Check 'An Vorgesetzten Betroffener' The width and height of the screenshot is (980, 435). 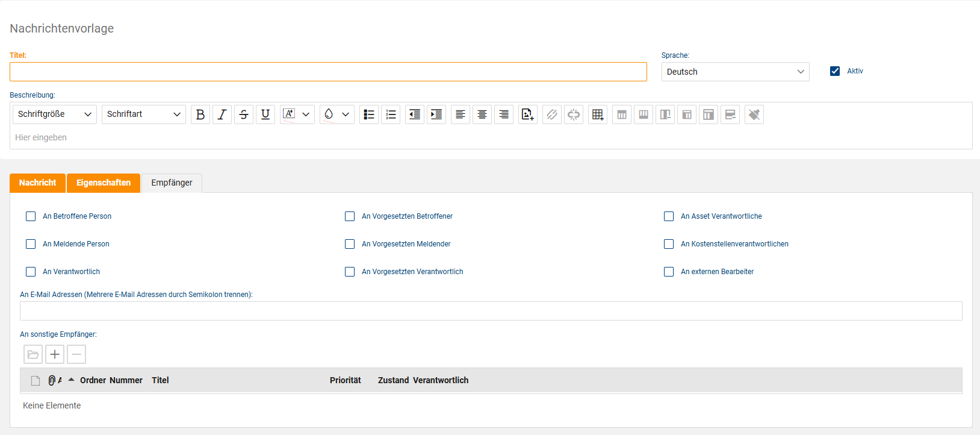(x=350, y=216)
